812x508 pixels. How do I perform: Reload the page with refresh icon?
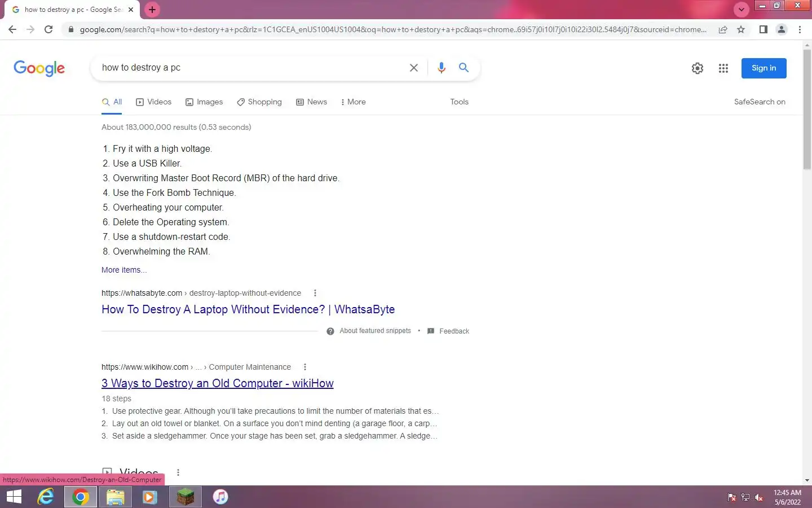[x=48, y=29]
